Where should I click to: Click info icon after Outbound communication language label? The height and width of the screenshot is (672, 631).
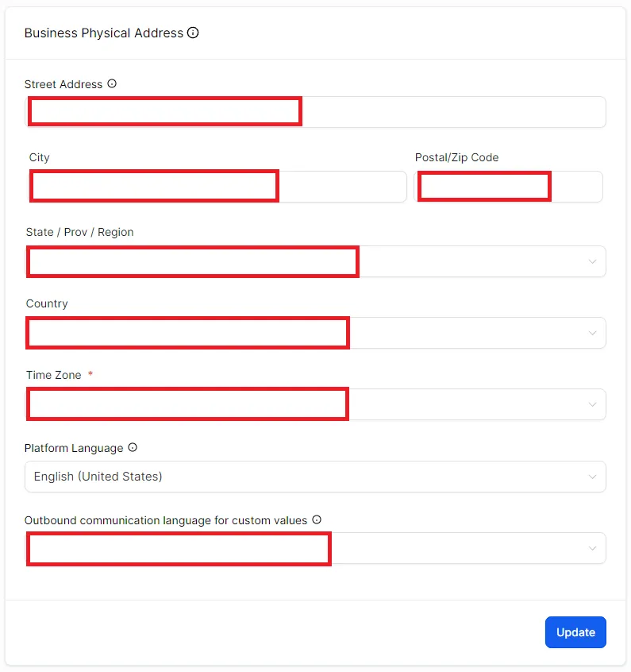pos(317,519)
